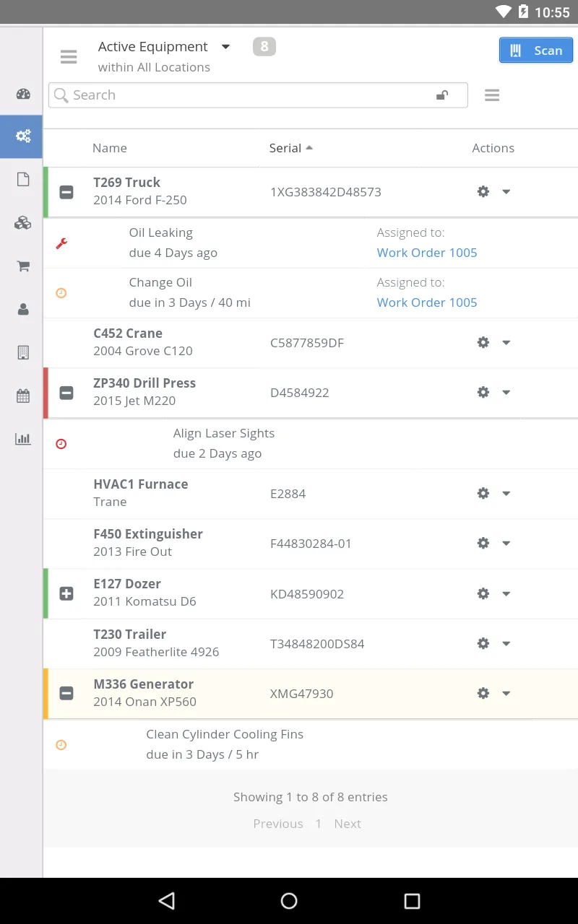
Task: Toggle the unlock icon in search bar
Action: pyautogui.click(x=442, y=95)
